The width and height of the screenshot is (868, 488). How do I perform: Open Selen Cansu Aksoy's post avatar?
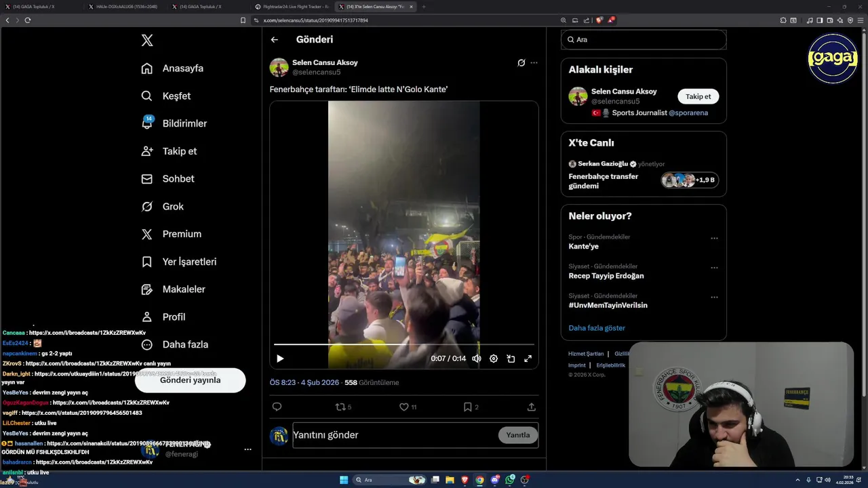click(x=279, y=67)
